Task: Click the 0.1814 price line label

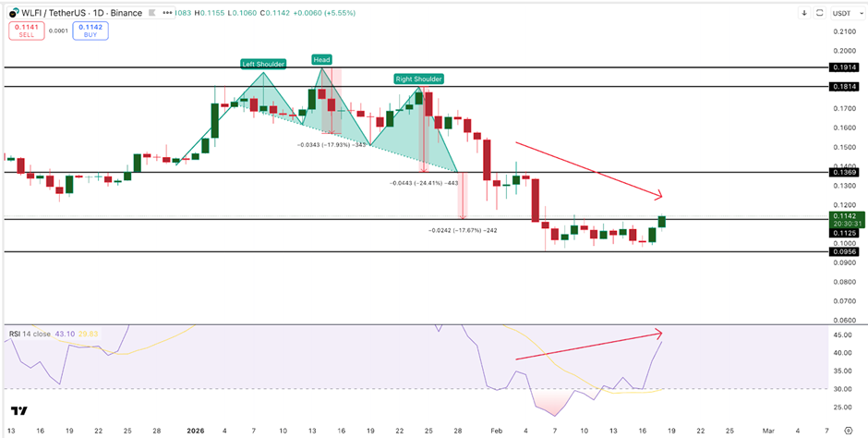Action: (x=844, y=86)
